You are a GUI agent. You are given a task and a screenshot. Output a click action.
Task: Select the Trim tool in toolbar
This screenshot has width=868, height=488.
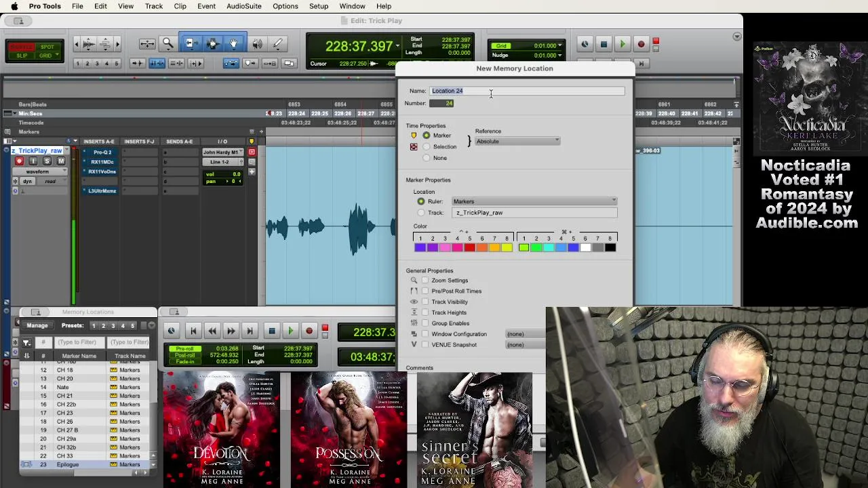pos(191,44)
